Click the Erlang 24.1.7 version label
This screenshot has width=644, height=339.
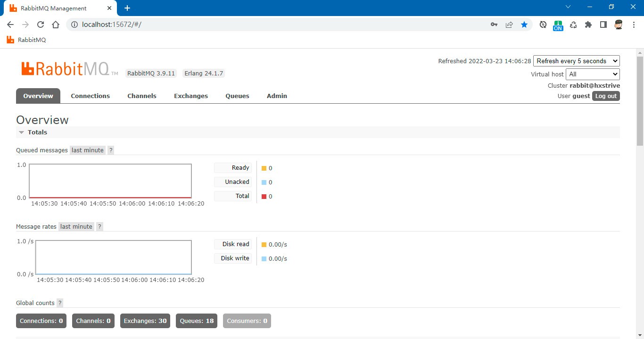[204, 74]
